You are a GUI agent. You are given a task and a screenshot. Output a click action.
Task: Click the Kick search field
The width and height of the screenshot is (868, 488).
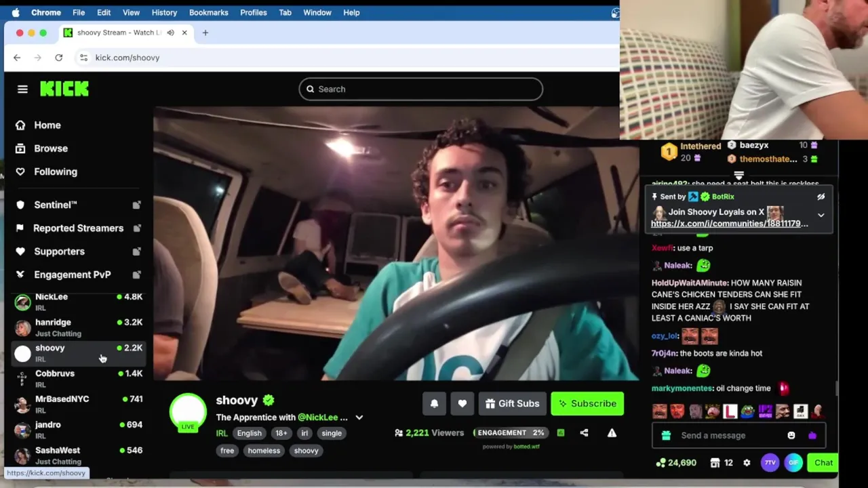[420, 89]
